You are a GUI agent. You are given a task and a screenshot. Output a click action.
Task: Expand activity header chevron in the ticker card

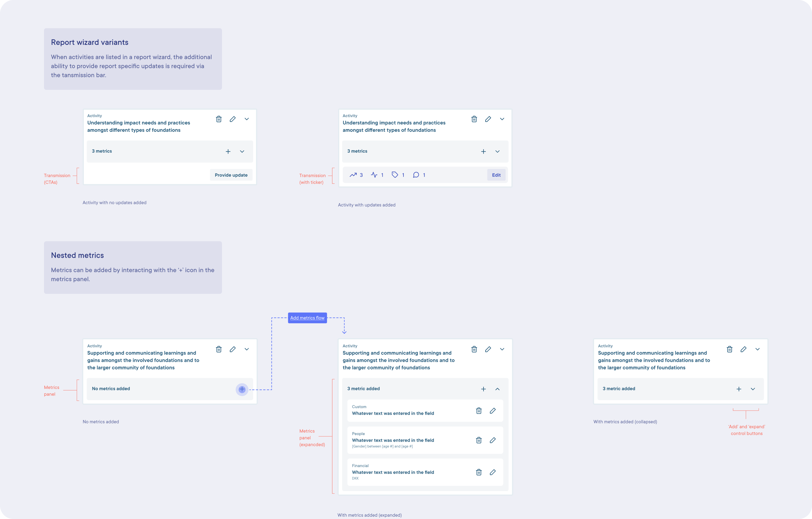(x=502, y=119)
